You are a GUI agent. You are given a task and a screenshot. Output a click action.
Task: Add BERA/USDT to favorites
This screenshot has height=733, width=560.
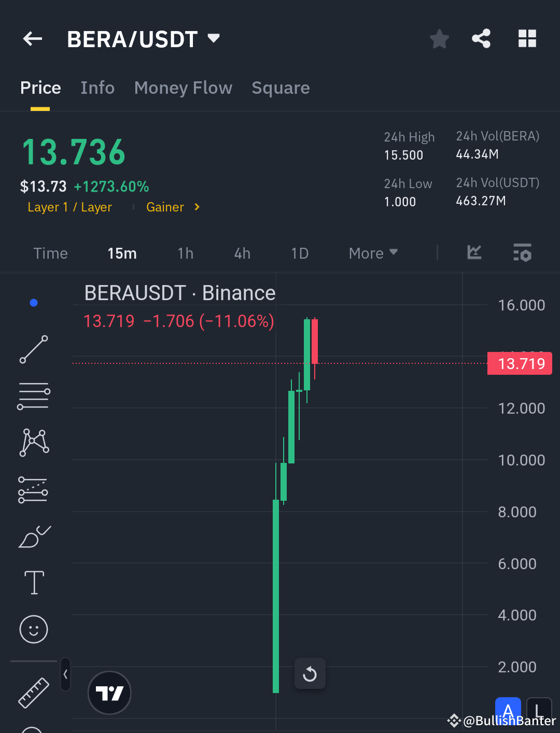[x=439, y=38]
